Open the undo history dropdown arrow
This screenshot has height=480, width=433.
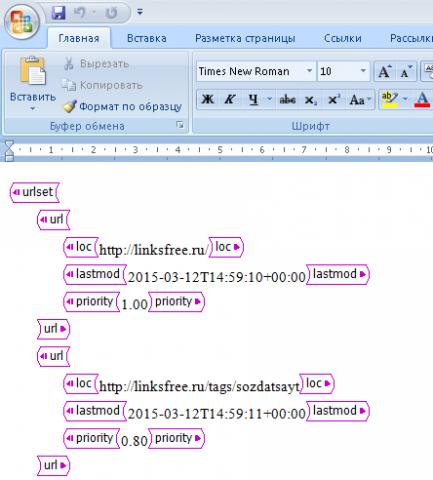click(x=94, y=13)
